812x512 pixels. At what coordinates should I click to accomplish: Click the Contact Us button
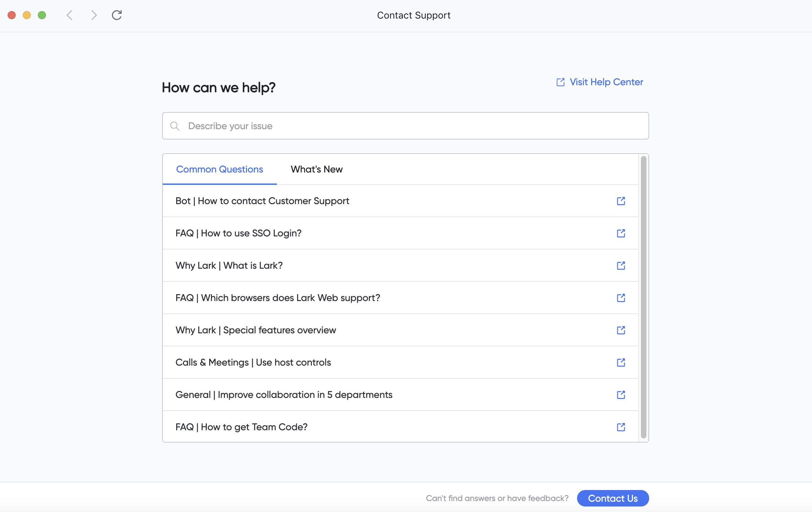613,498
